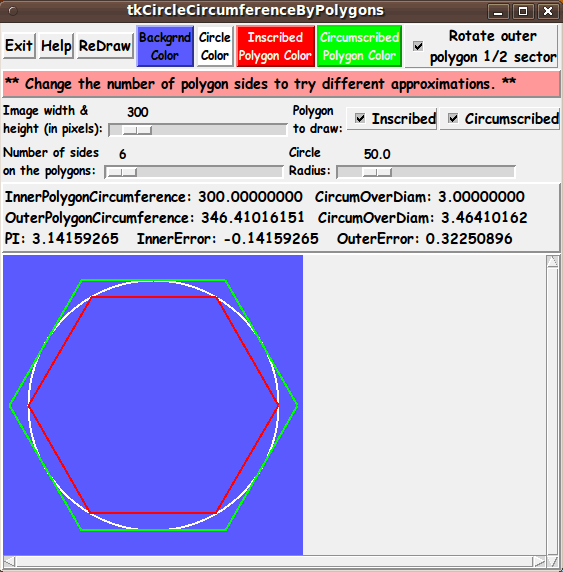Image resolution: width=563 pixels, height=572 pixels.
Task: Uncheck the Circumscribed polygon checkbox
Action: [x=453, y=118]
